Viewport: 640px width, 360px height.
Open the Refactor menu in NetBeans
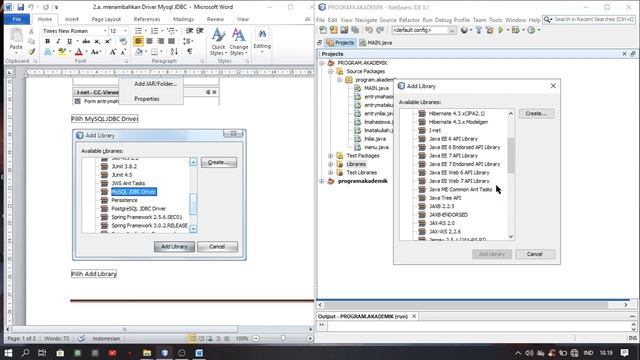click(409, 20)
